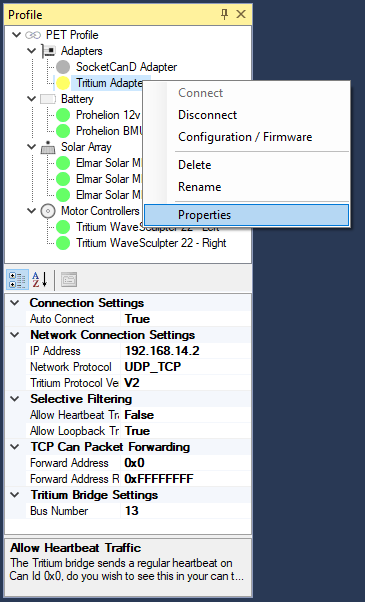
Task: Click the Network Protocol property label
Action: coord(71,367)
